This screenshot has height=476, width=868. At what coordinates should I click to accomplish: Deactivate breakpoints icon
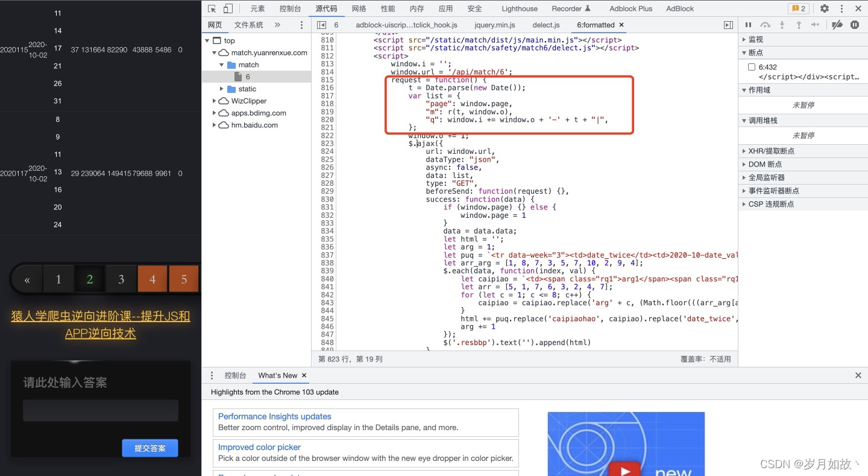point(837,25)
